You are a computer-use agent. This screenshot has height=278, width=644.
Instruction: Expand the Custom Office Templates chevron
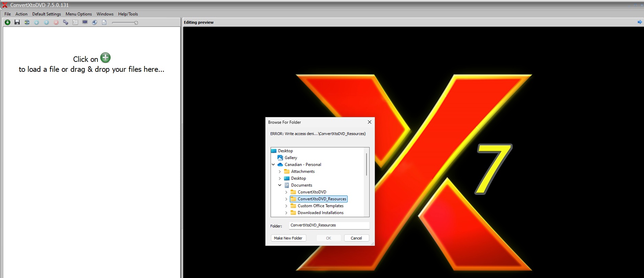(286, 206)
